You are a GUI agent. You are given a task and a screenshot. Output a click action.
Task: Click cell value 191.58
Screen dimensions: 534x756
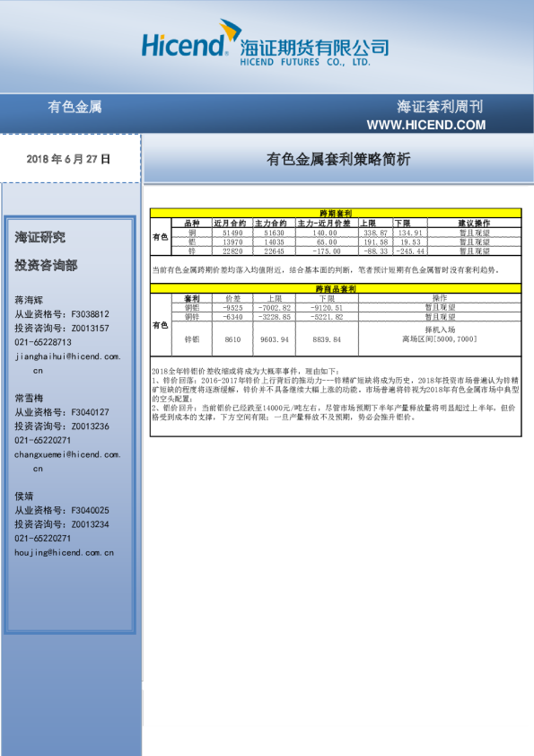pyautogui.click(x=375, y=242)
